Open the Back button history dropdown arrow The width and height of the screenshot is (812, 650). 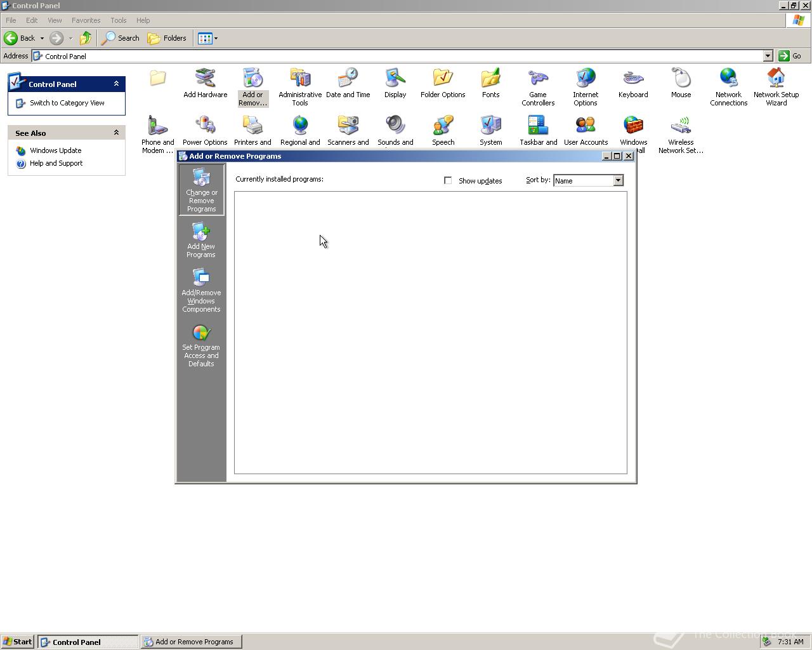[42, 38]
